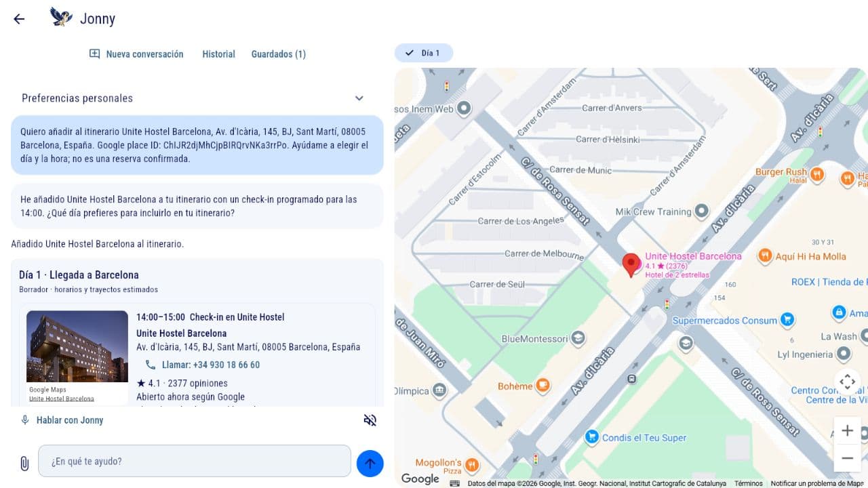868x488 pixels.
Task: Call the hostel via Llamar link
Action: 202,365
